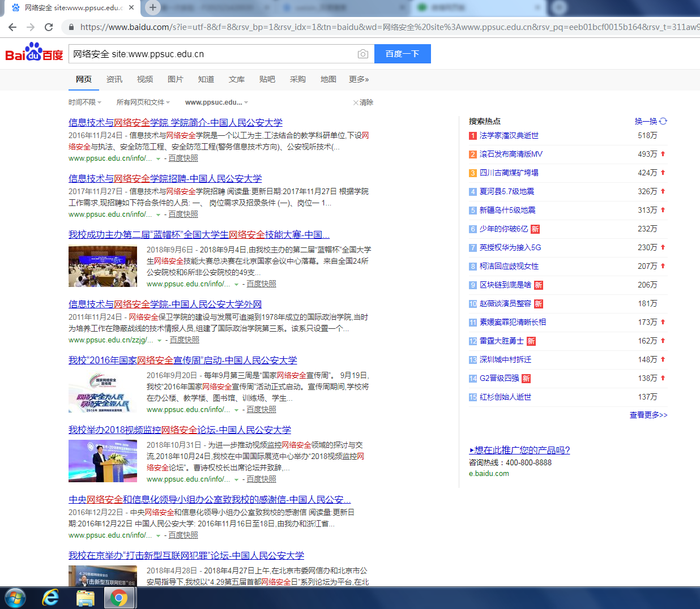Screen dimensions: 700x609
Task: Open www.ppsuc.edu... site filter dropdown
Action: click(x=217, y=102)
